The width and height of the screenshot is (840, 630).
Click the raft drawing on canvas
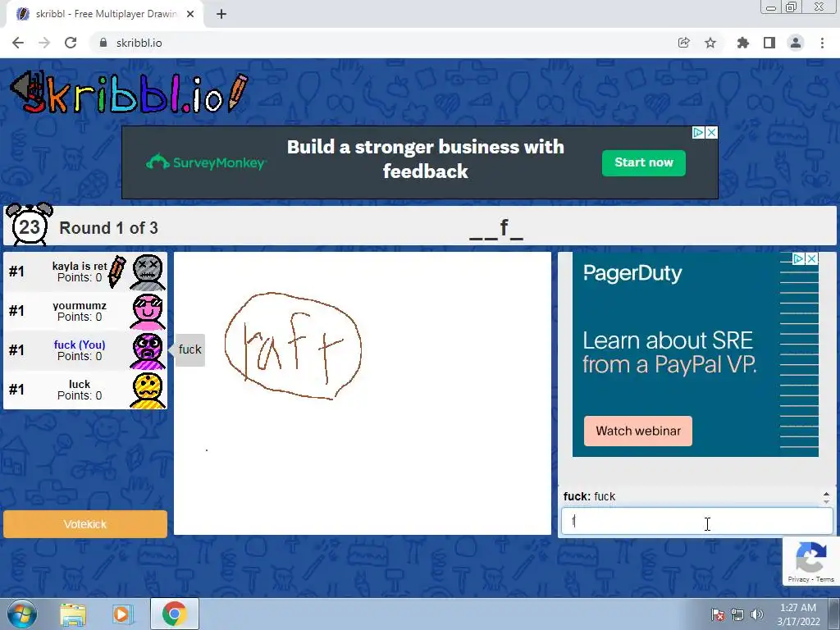293,346
